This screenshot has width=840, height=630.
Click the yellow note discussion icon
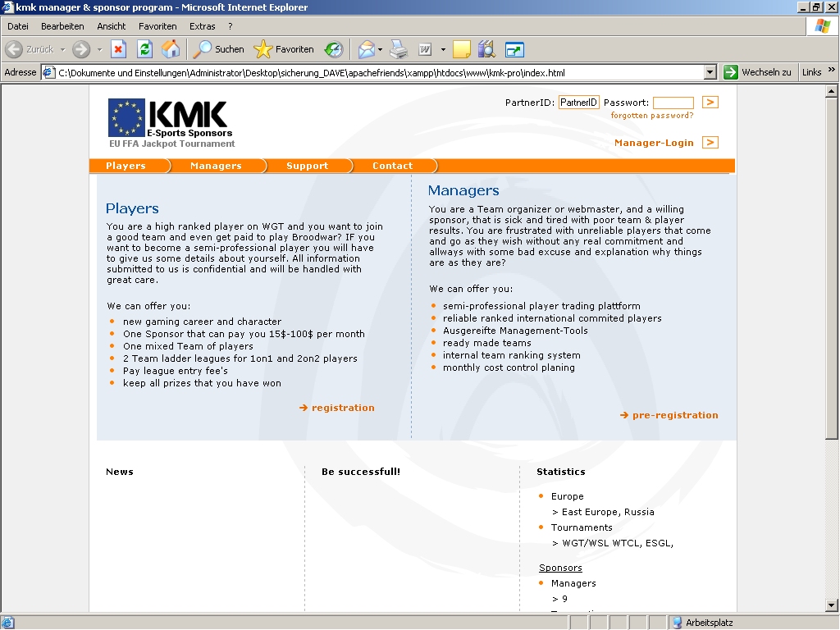(x=461, y=49)
